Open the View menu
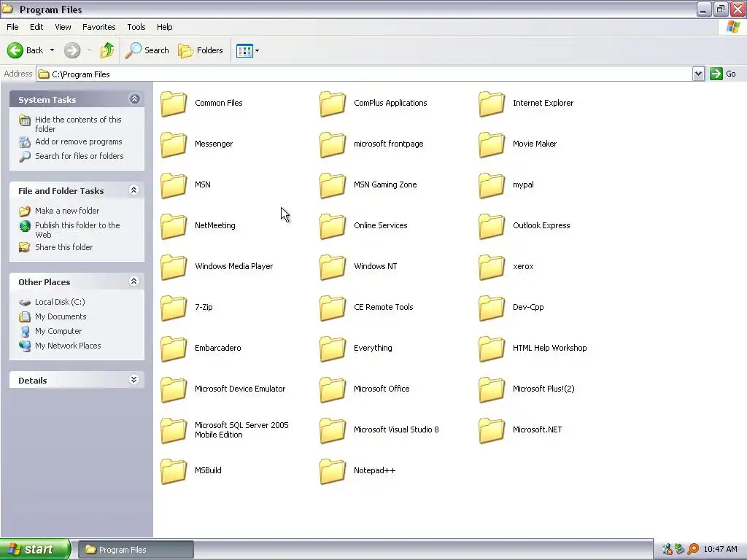This screenshot has height=560, width=747. (x=63, y=27)
